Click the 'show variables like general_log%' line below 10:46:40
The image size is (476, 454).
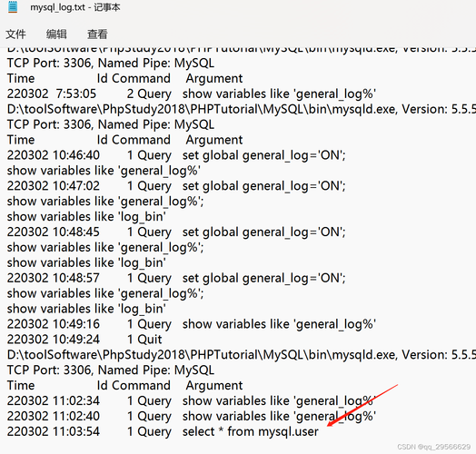(104, 171)
